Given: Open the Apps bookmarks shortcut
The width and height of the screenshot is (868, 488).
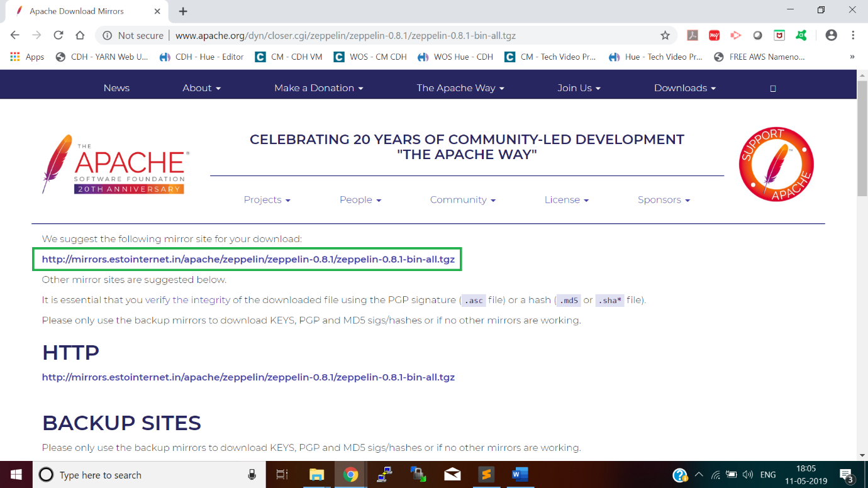Looking at the screenshot, I should pos(27,57).
